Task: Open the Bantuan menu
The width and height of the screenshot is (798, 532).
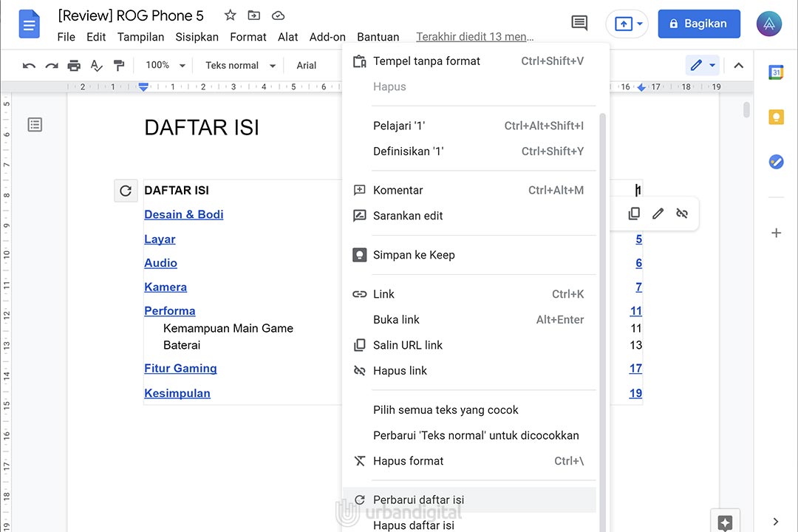Action: pos(378,37)
